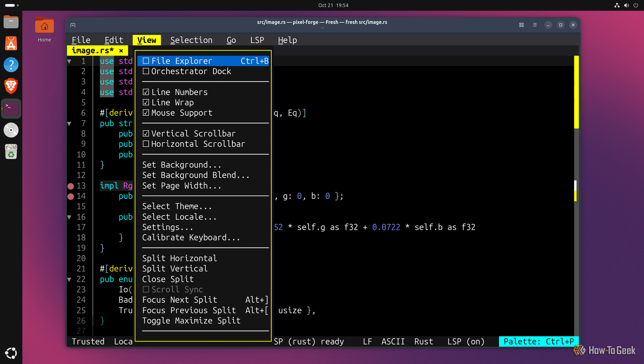Open Files from the Ubuntu dock

click(x=11, y=22)
